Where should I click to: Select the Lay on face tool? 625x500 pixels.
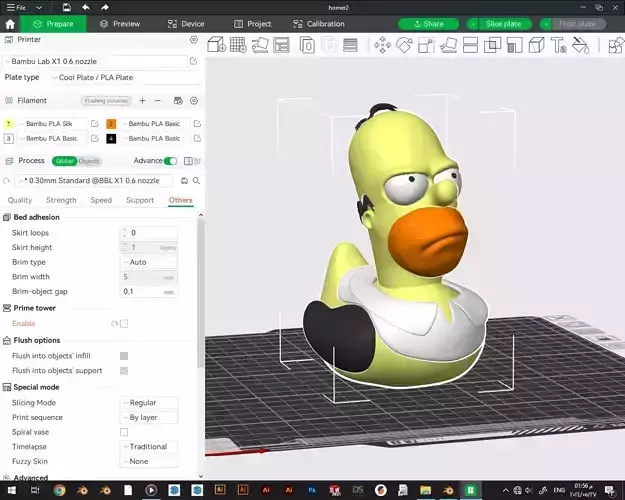click(x=448, y=45)
